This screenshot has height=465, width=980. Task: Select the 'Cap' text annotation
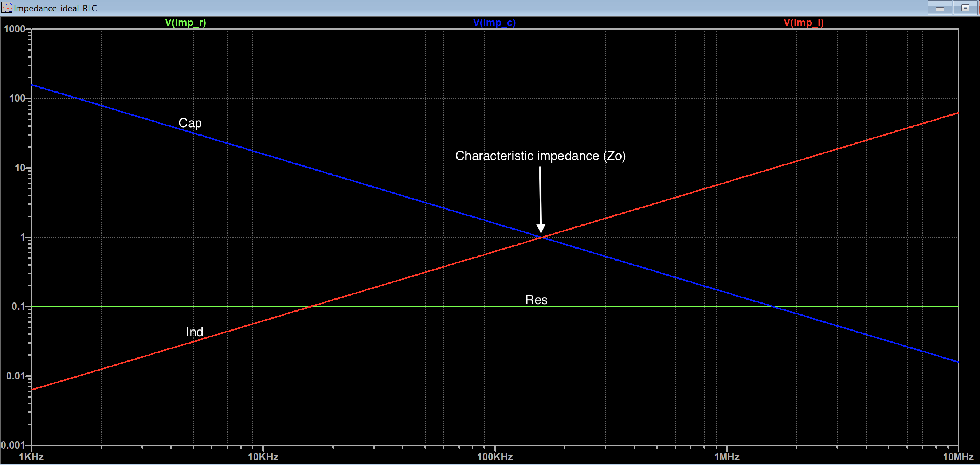tap(190, 123)
